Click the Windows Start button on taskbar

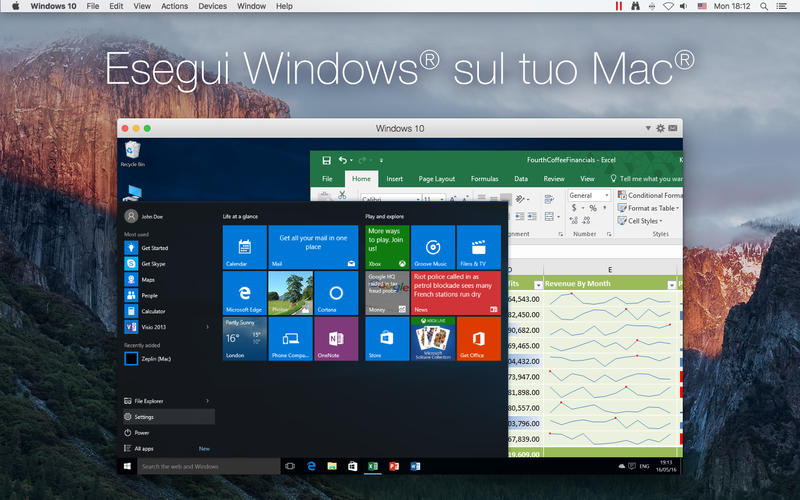pyautogui.click(x=128, y=466)
